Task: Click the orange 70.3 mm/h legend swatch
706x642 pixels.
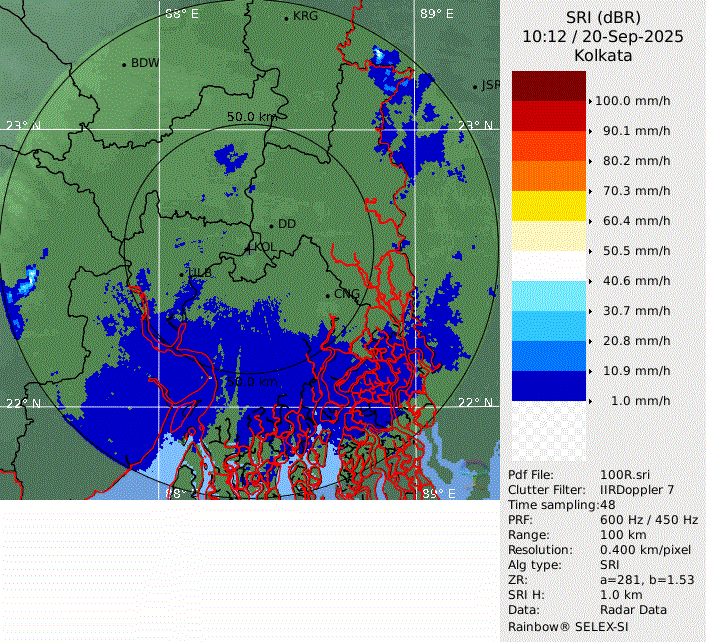Action: pyautogui.click(x=548, y=176)
